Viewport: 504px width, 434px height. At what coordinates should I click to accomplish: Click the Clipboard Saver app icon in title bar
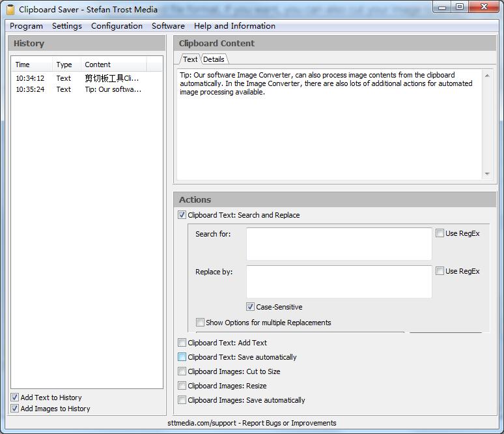click(10, 10)
